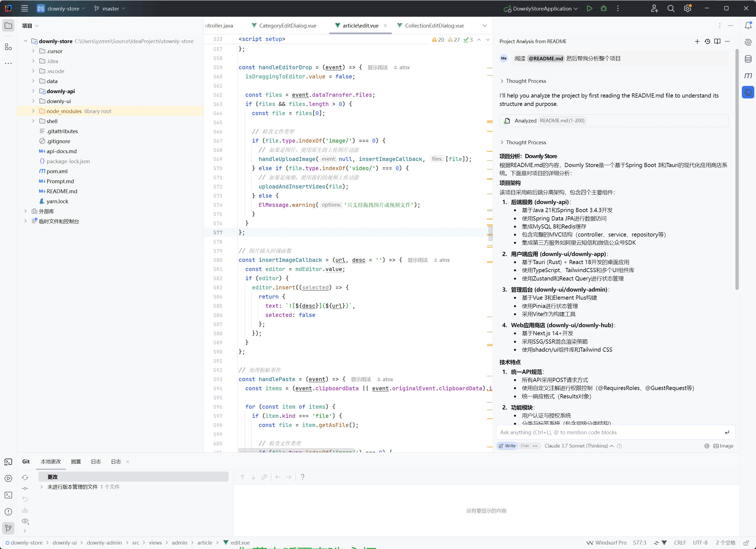Open Search Everywhere magnifier

[671, 8]
